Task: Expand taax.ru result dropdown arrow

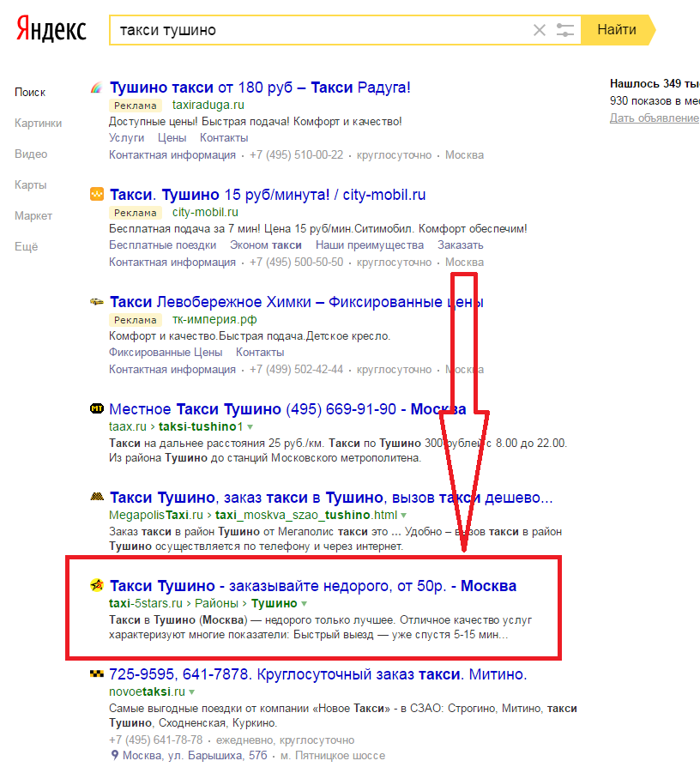Action: pos(250,427)
